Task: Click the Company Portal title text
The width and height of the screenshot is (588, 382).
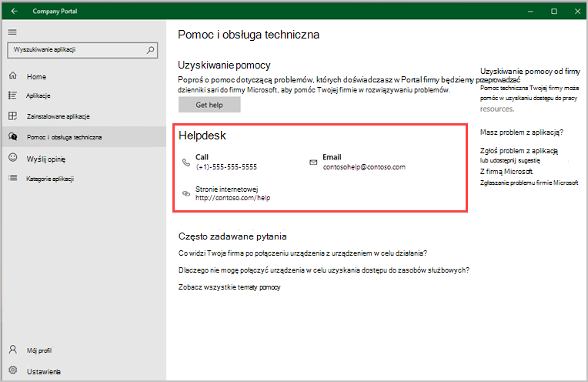Action: [55, 12]
